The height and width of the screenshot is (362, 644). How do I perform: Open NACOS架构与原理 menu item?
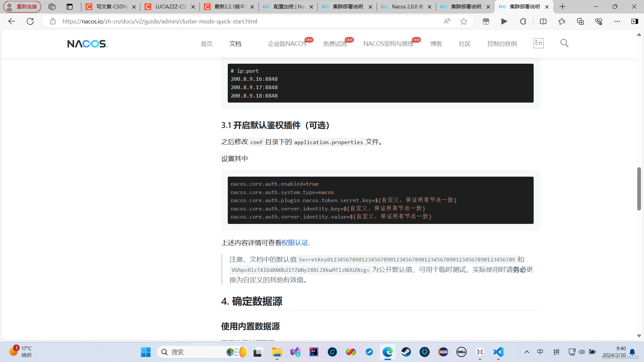pyautogui.click(x=388, y=44)
